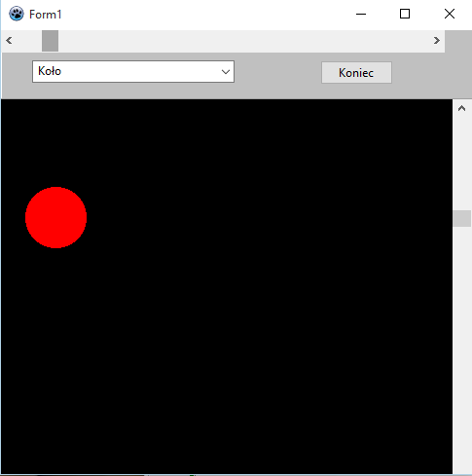
Task: Click horizontal scrollbar track left of thumb
Action: click(x=29, y=41)
